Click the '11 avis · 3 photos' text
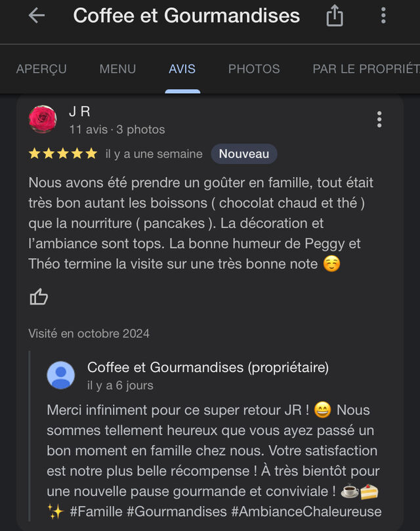Screen dimensions: 420x531 click(x=117, y=129)
